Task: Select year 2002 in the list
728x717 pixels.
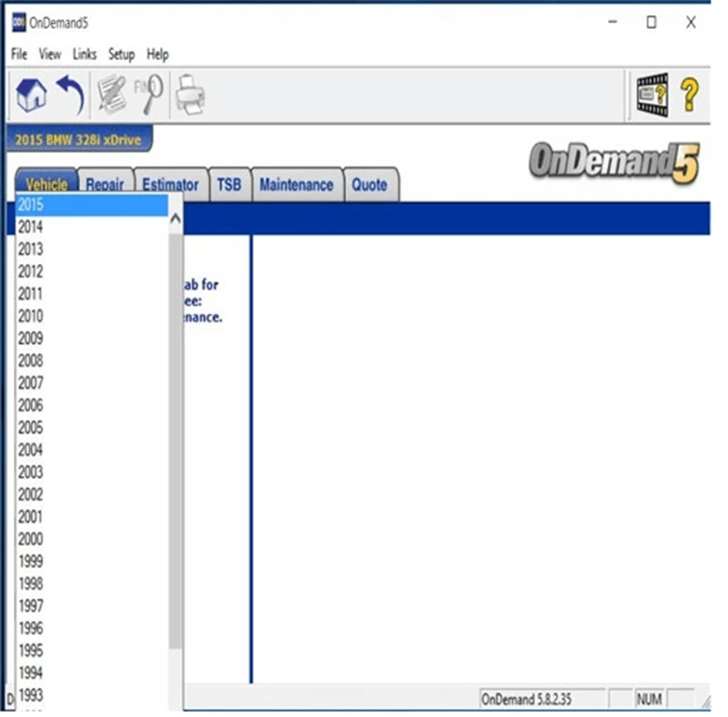Action: point(92,494)
